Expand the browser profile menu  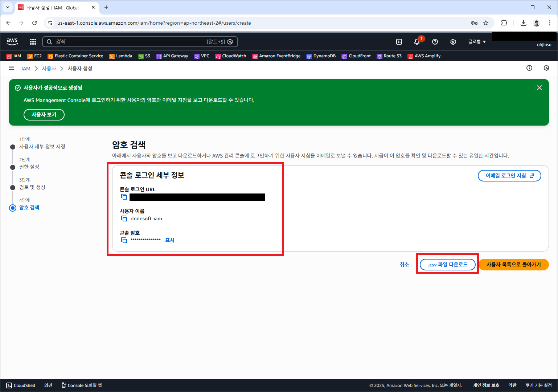click(x=536, y=23)
